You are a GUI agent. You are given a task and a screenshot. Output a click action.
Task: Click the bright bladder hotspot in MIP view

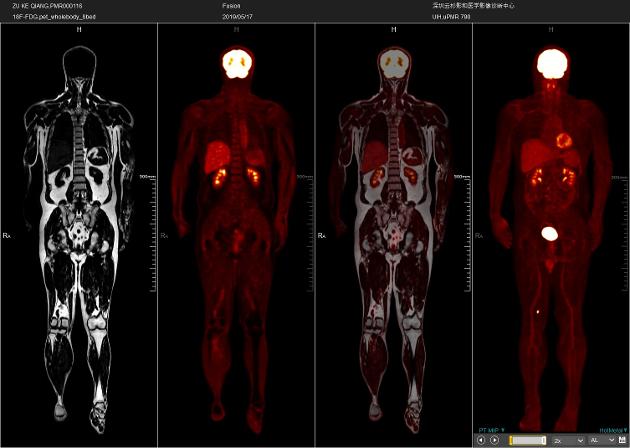click(548, 233)
